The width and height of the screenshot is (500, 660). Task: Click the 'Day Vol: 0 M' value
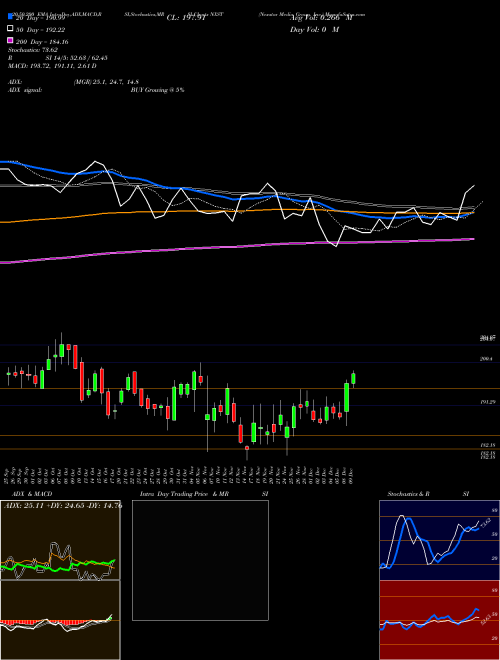(x=314, y=30)
